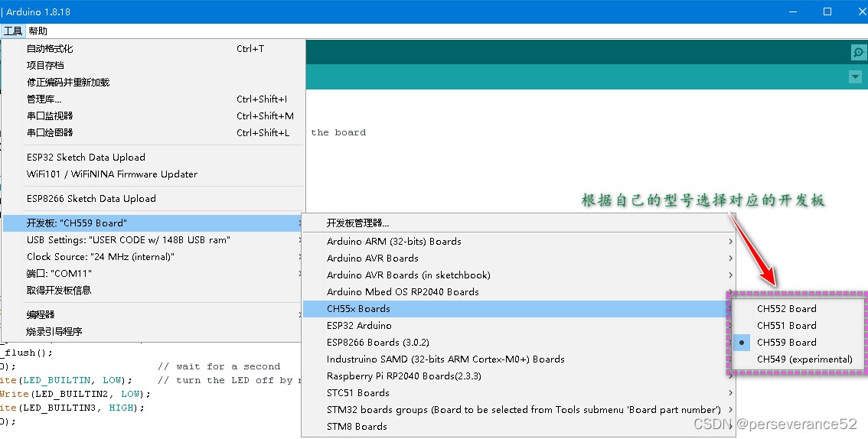
Task: Expand STM32 boards groups entry
Action: click(x=519, y=410)
